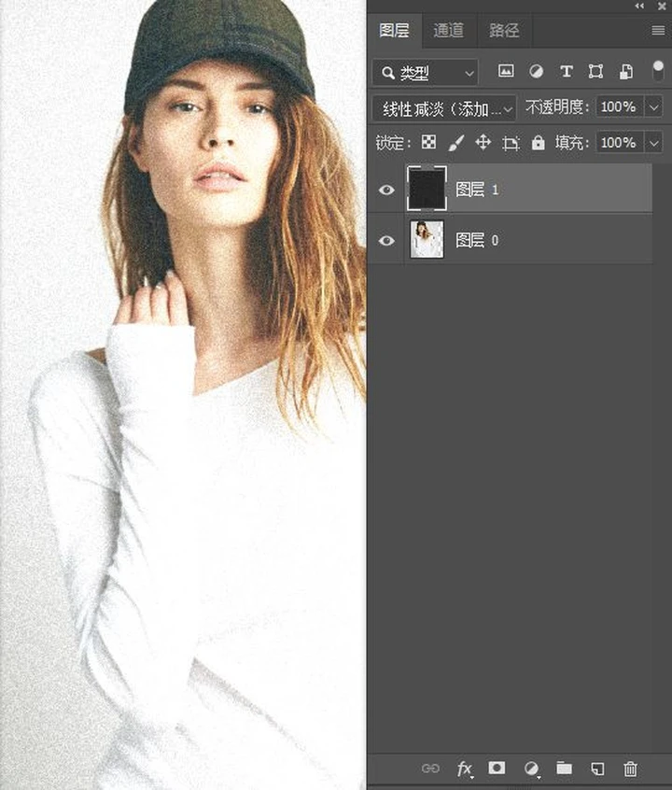Delete layer with the trash icon
672x790 pixels.
630,768
